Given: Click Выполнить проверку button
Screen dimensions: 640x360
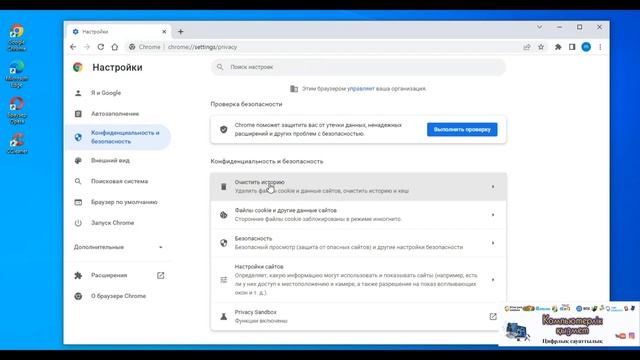Looking at the screenshot, I should [x=462, y=129].
